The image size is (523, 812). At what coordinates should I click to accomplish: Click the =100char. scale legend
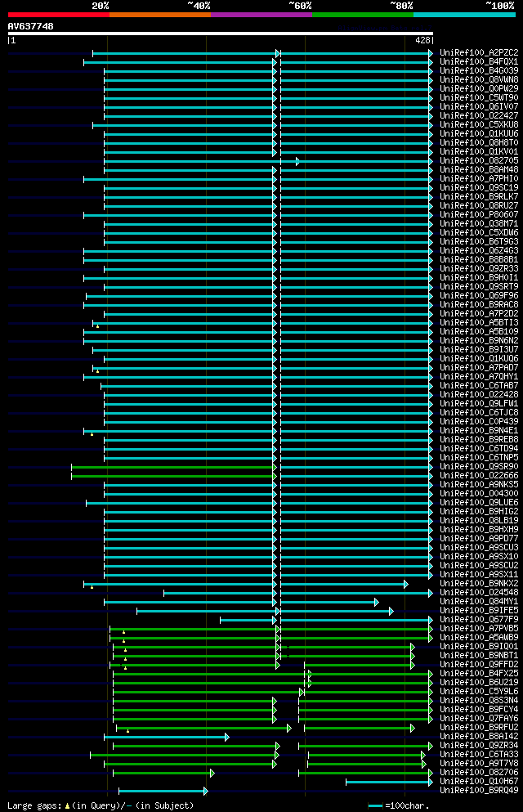tap(399, 805)
